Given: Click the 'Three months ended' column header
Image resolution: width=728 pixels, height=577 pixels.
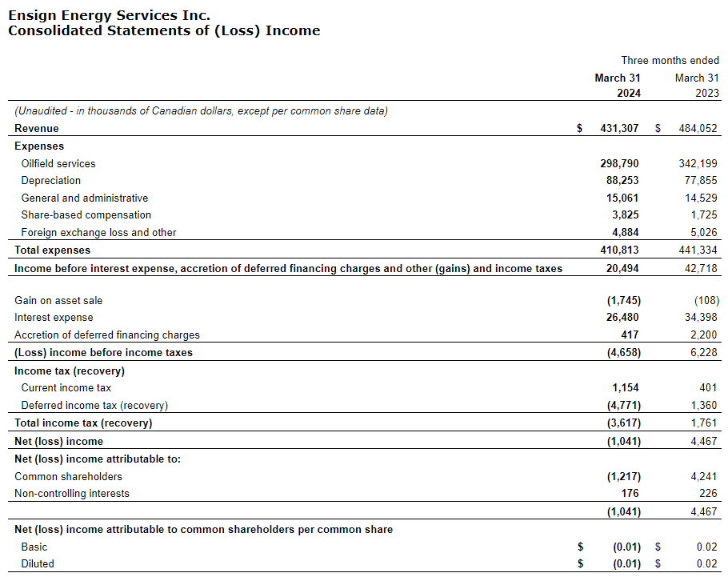Looking at the screenshot, I should click(670, 61).
